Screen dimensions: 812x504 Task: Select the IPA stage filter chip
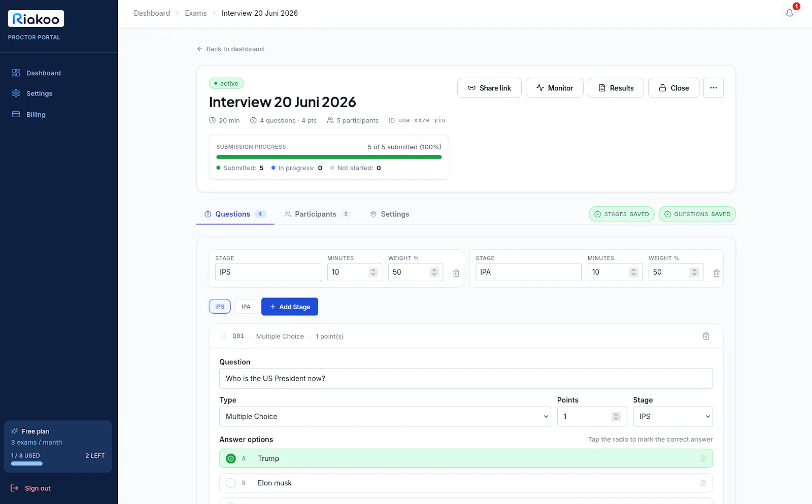[x=246, y=307]
